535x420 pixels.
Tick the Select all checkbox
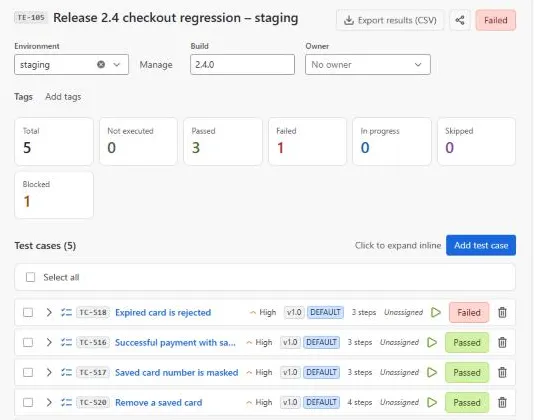[x=30, y=277]
